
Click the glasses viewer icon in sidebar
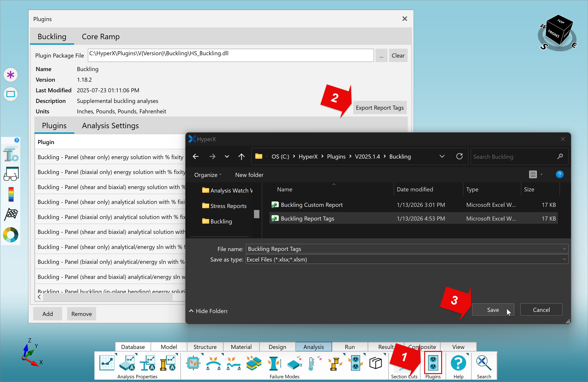tap(11, 174)
